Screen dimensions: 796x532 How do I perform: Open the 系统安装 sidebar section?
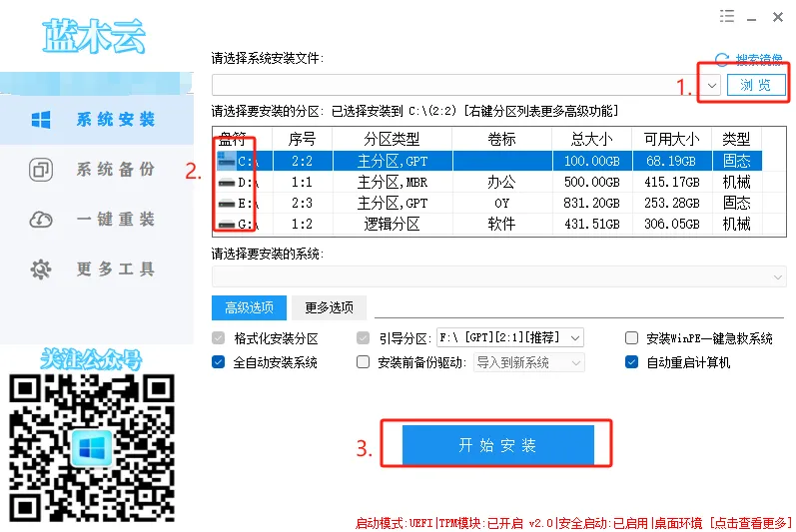pyautogui.click(x=97, y=120)
